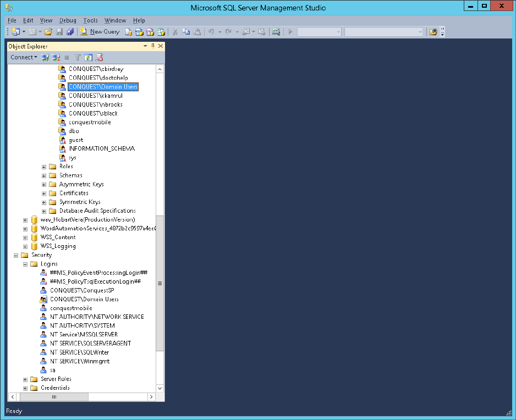The image size is (516, 420).
Task: Click the New Project toolbar icon
Action: click(x=16, y=31)
